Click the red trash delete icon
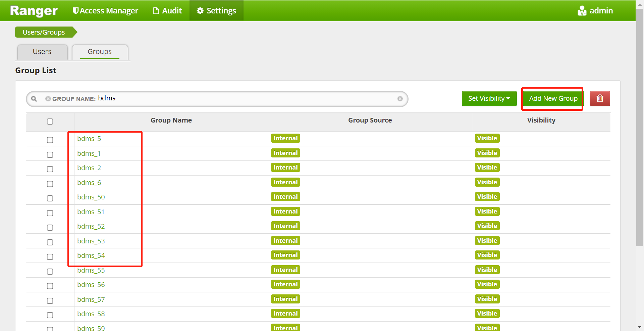Image resolution: width=644 pixels, height=331 pixels. point(600,98)
